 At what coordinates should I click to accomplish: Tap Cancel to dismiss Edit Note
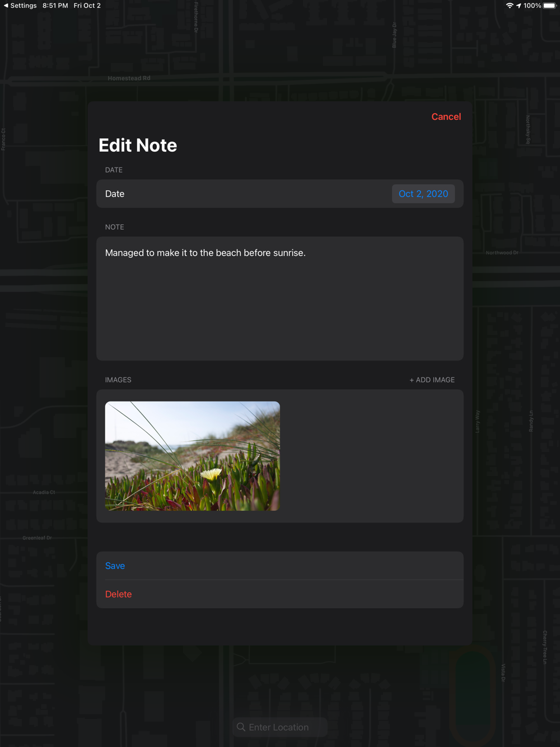coord(446,116)
